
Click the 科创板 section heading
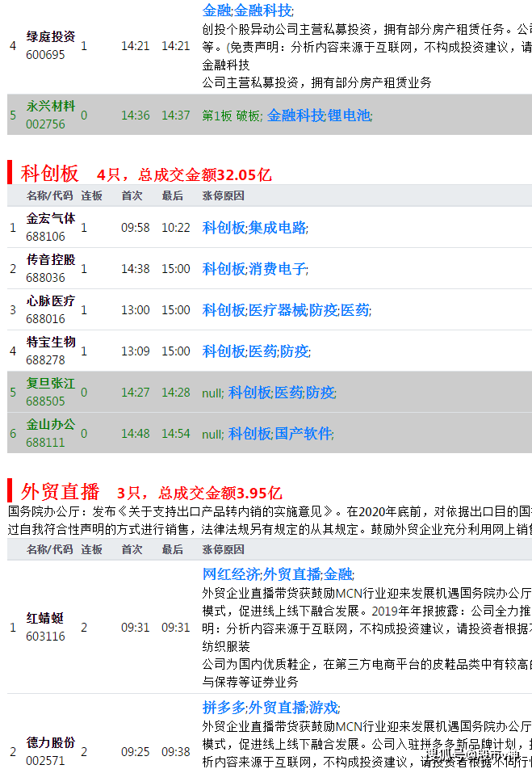(49, 174)
